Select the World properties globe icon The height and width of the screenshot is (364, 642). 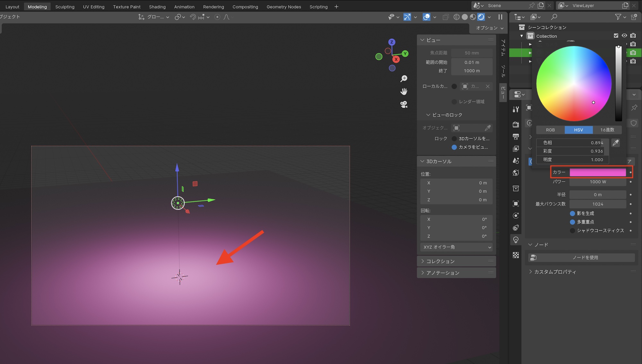click(516, 173)
